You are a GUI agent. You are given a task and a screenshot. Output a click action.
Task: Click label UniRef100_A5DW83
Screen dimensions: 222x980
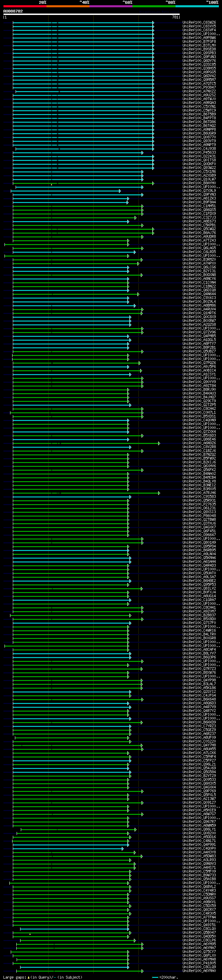point(199,856)
